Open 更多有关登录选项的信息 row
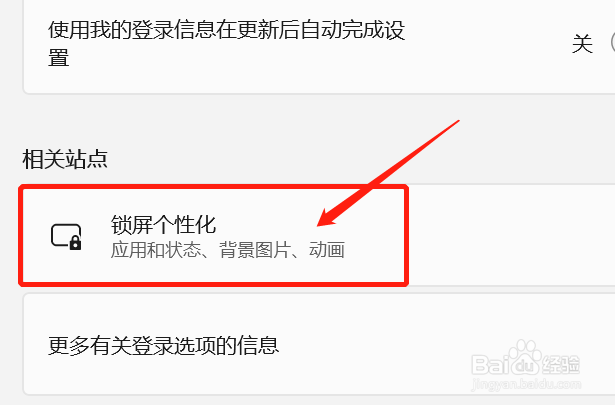 tap(319, 344)
